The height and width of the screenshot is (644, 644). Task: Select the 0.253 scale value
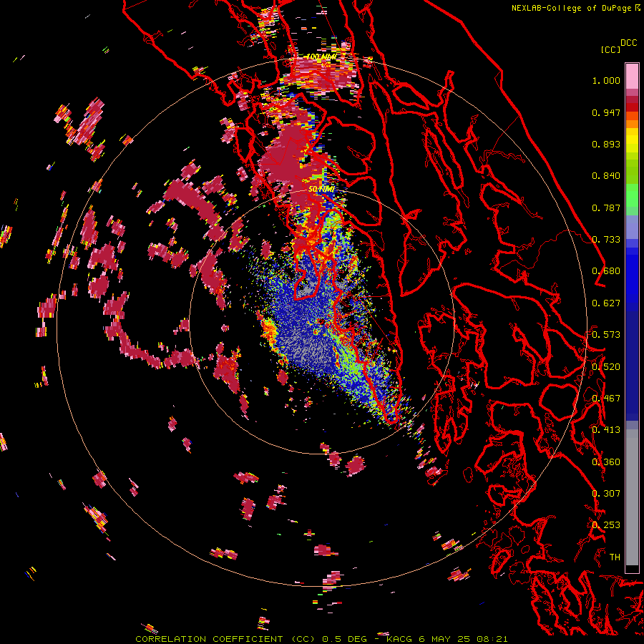click(x=606, y=525)
